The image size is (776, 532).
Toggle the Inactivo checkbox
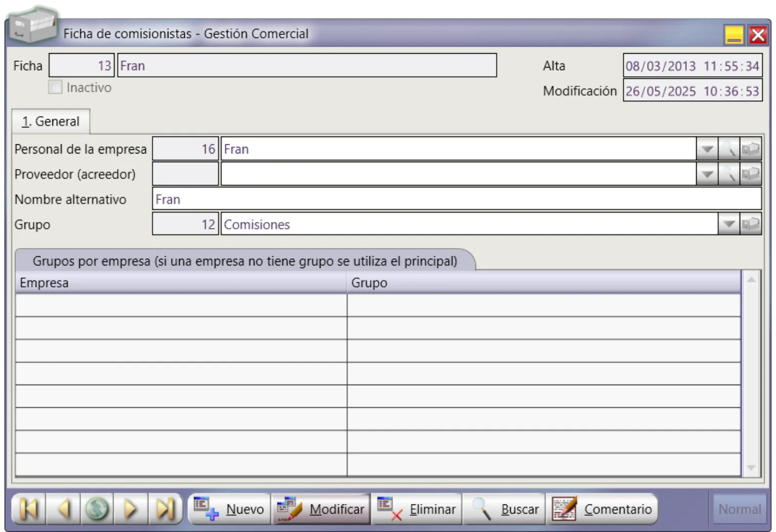pos(55,87)
